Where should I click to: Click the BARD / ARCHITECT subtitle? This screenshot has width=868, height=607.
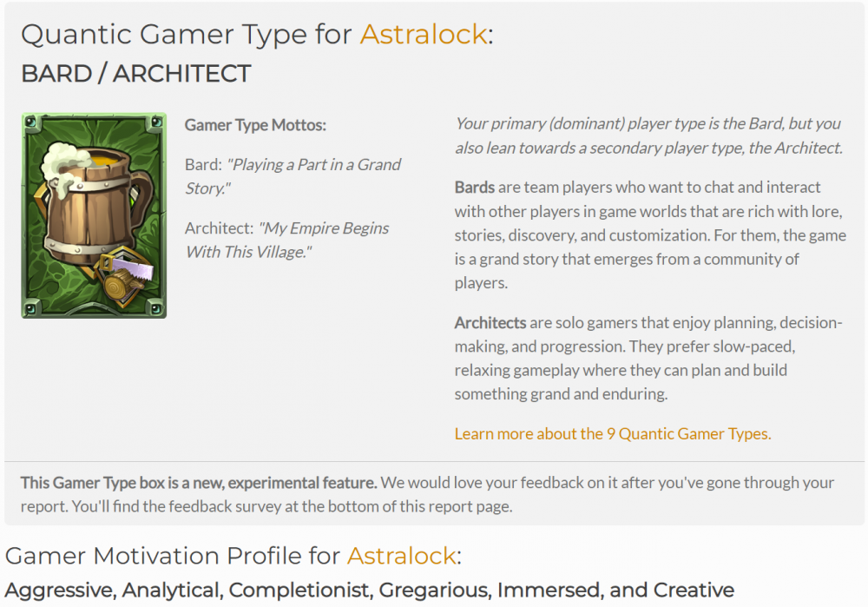135,74
